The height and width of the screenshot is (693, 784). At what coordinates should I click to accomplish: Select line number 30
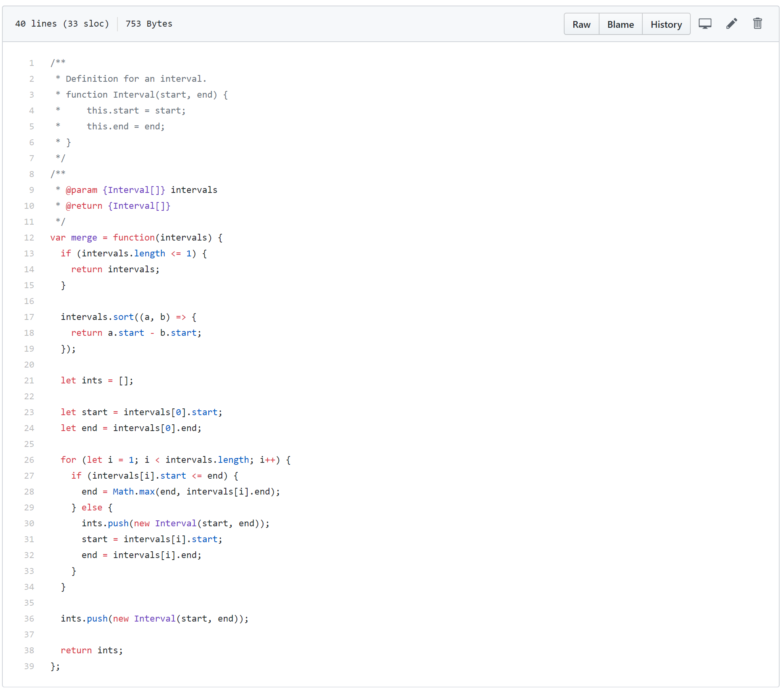coord(29,523)
